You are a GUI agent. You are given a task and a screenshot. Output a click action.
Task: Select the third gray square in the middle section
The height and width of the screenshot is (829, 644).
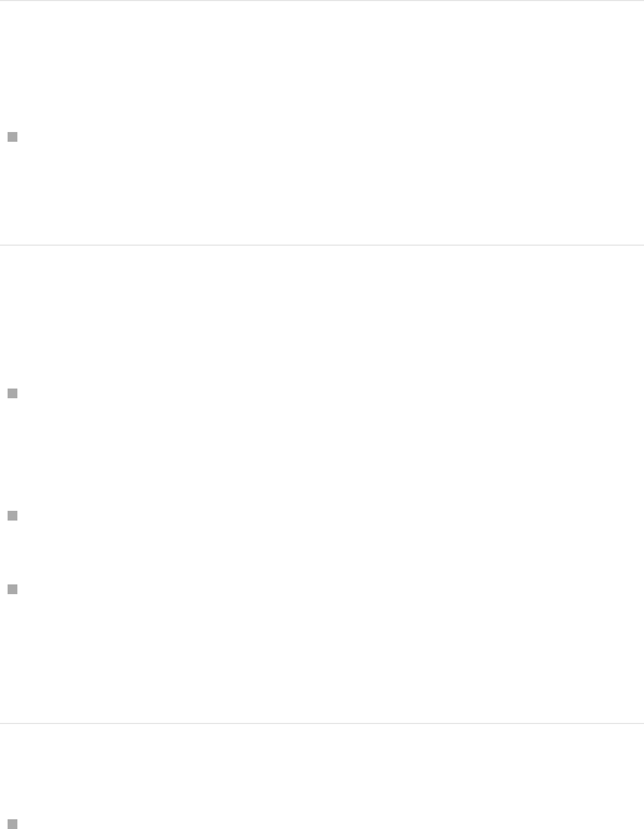(x=12, y=589)
